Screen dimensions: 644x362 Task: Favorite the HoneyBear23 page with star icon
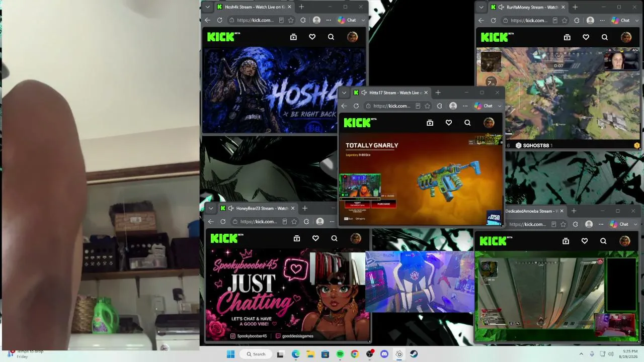pos(294,221)
